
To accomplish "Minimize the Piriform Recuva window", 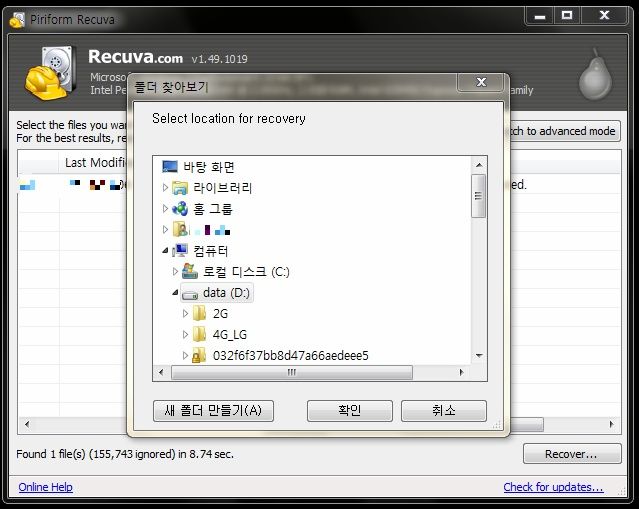I will 540,16.
